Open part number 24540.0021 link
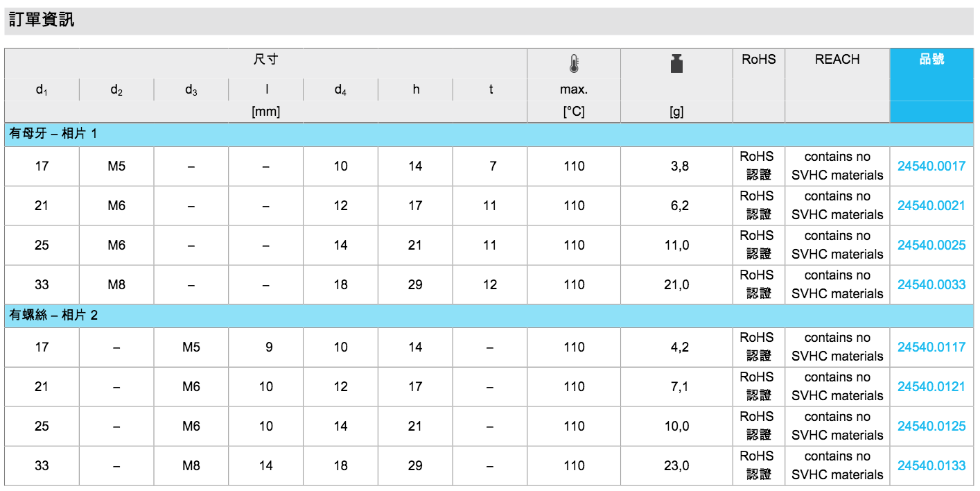The width and height of the screenshot is (980, 491). click(931, 206)
